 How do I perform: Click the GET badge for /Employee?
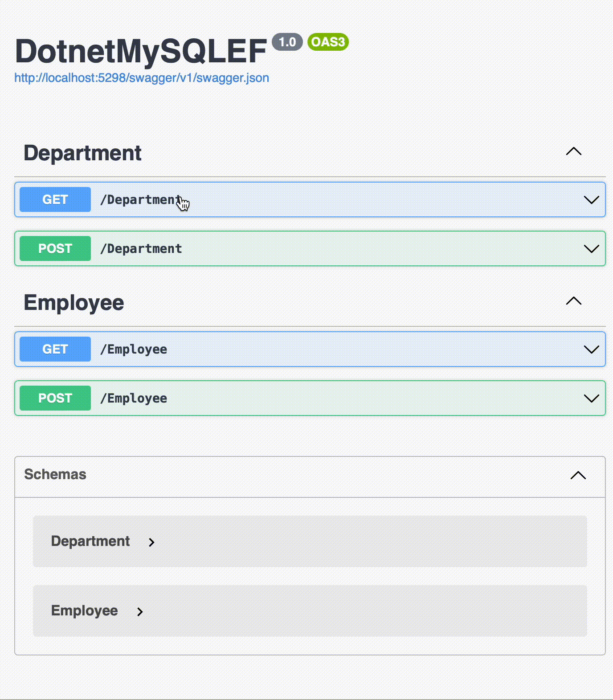55,349
